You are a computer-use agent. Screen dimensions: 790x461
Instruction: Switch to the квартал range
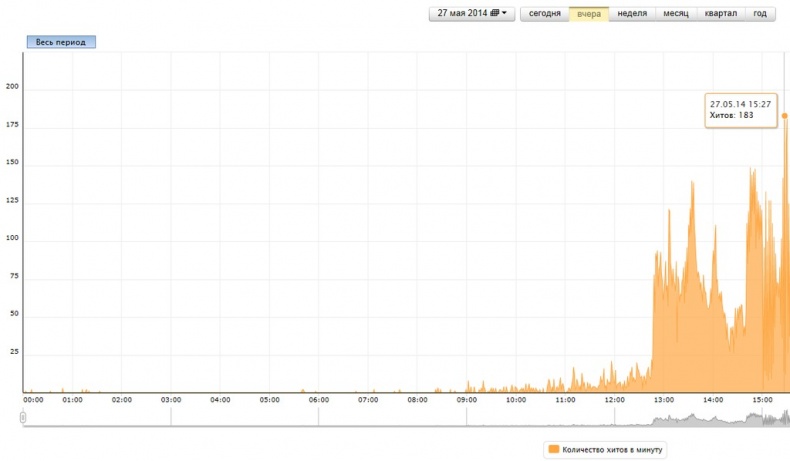click(721, 14)
